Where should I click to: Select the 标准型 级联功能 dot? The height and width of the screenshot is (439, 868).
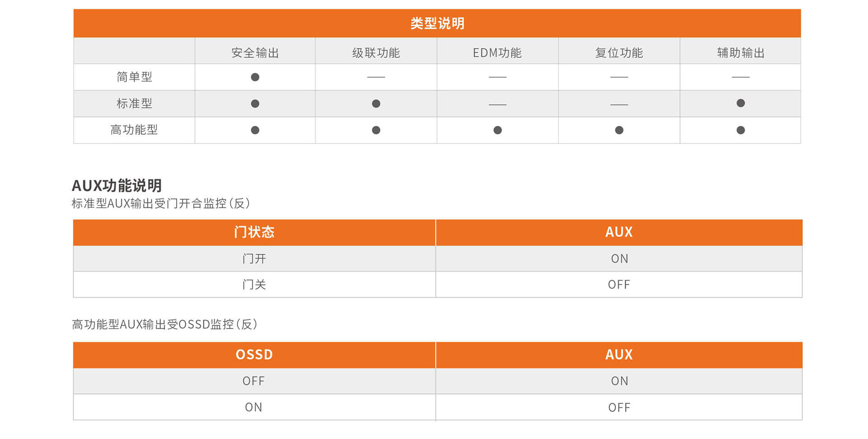(376, 104)
